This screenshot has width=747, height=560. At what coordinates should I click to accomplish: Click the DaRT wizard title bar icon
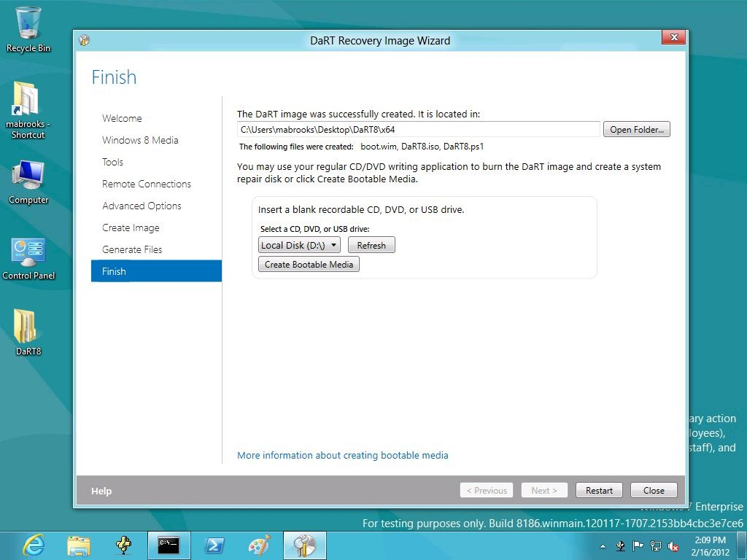[x=85, y=41]
